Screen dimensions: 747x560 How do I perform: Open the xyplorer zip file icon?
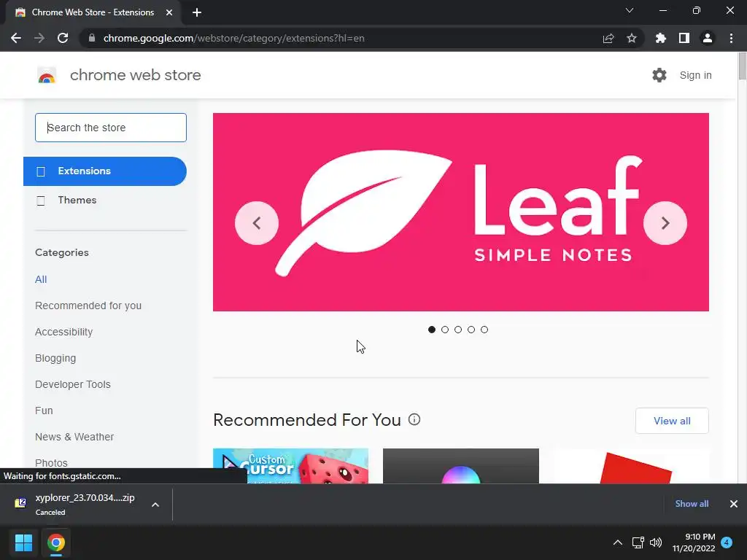coord(20,503)
